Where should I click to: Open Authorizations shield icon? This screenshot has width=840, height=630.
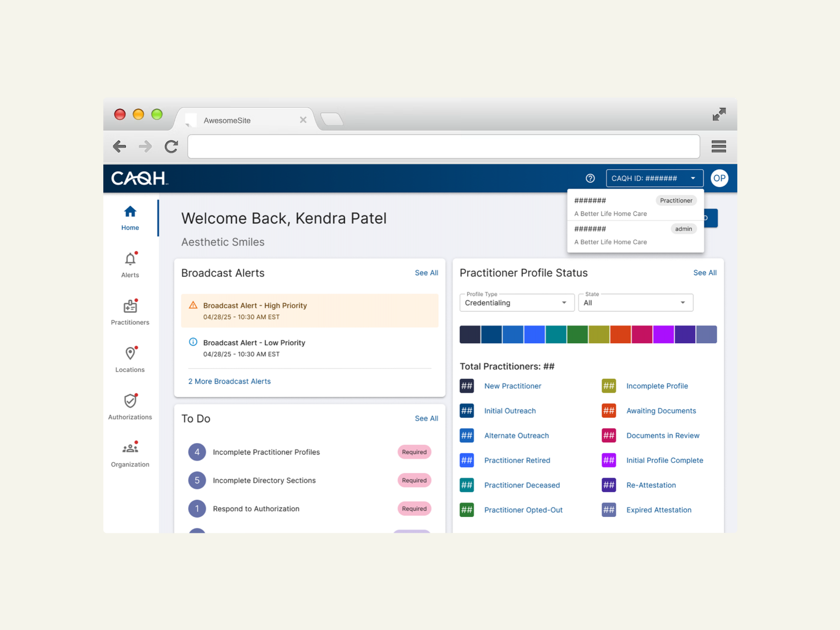pos(130,401)
